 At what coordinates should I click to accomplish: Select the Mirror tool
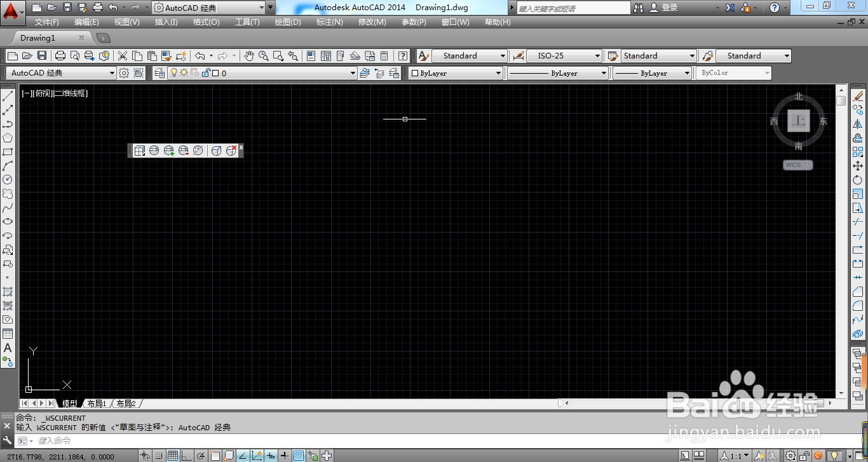[858, 124]
